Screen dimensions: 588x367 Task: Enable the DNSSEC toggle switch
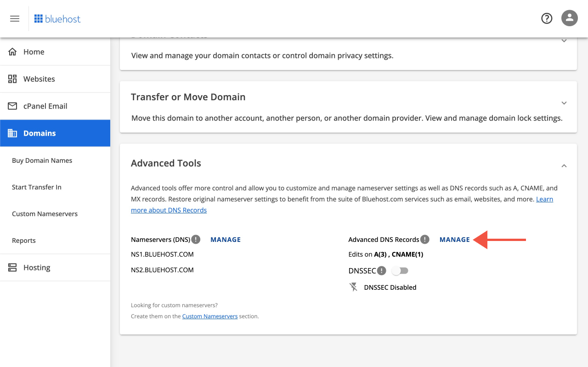click(399, 270)
